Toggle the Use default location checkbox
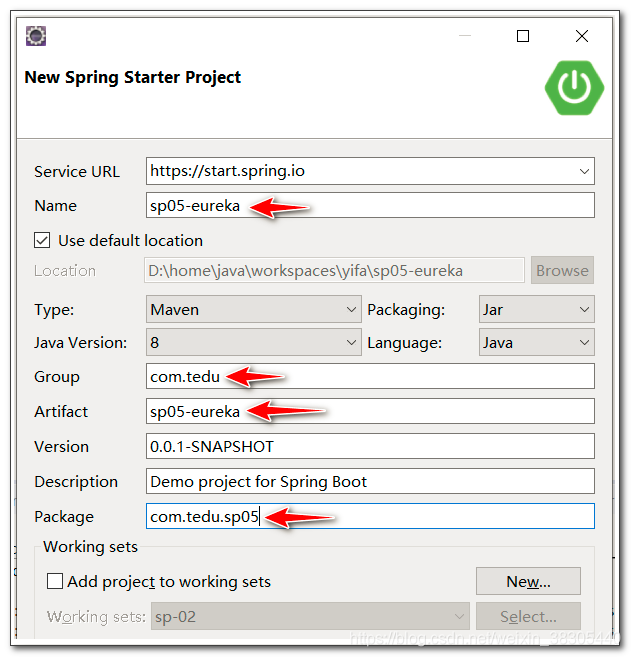The width and height of the screenshot is (631, 657). [x=42, y=241]
